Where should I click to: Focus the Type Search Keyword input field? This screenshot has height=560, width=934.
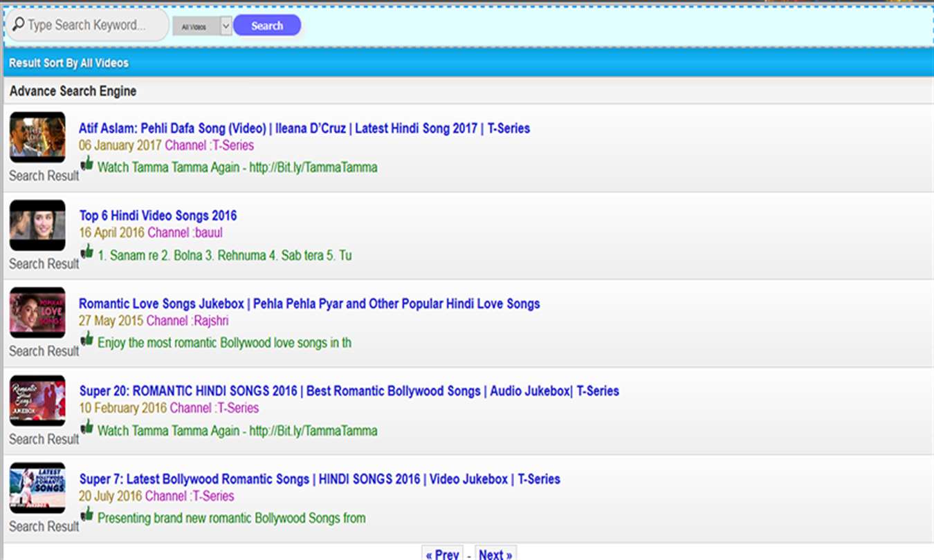click(86, 25)
